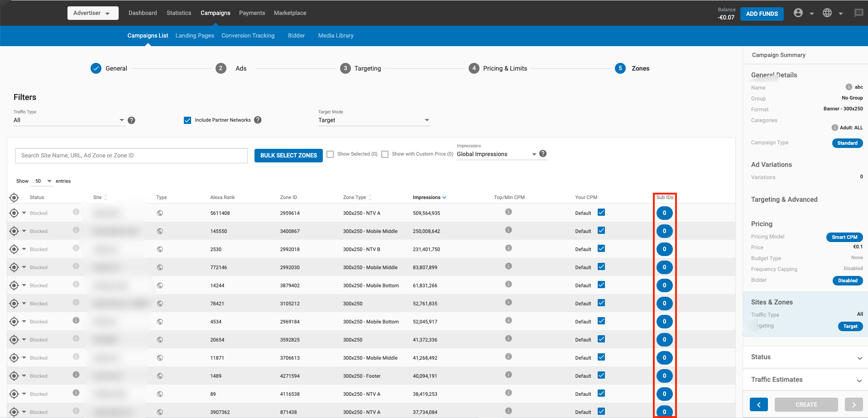
Task: Uncheck Include Partner Networks checkbox
Action: tap(187, 120)
